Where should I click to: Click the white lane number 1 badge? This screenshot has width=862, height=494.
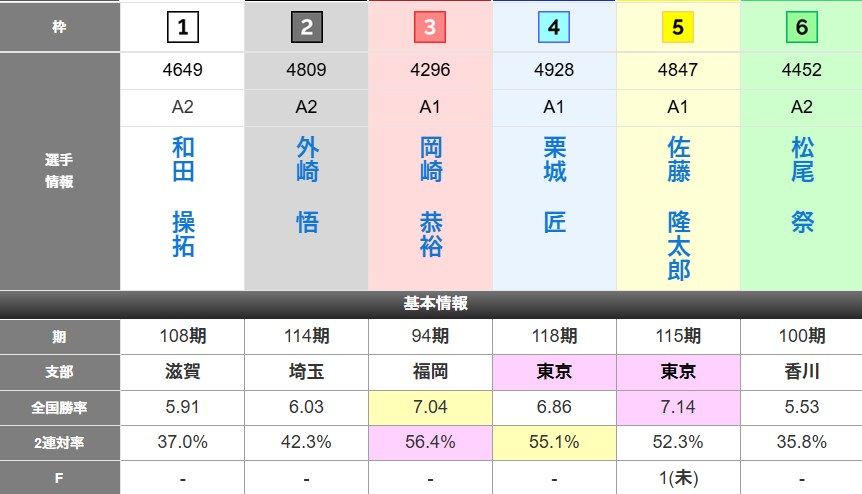183,27
